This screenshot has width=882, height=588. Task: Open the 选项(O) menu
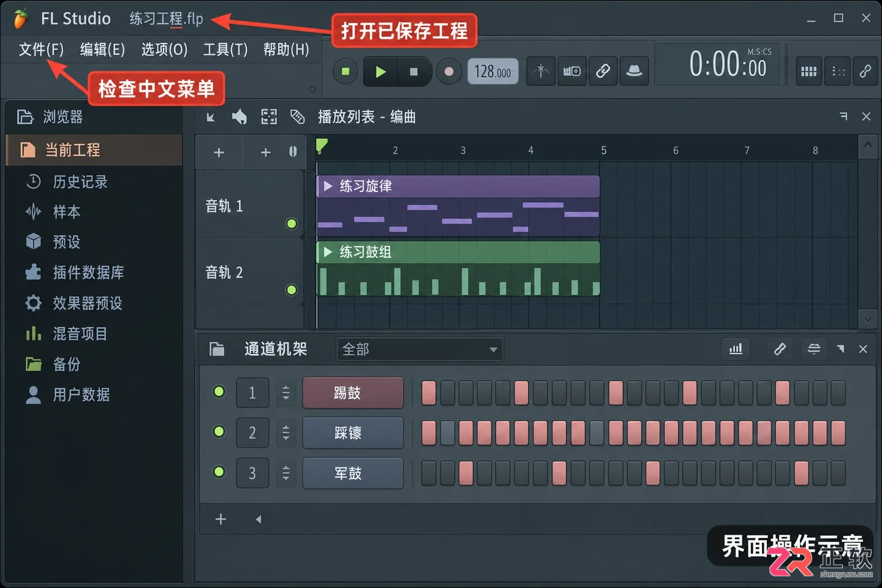pyautogui.click(x=164, y=50)
